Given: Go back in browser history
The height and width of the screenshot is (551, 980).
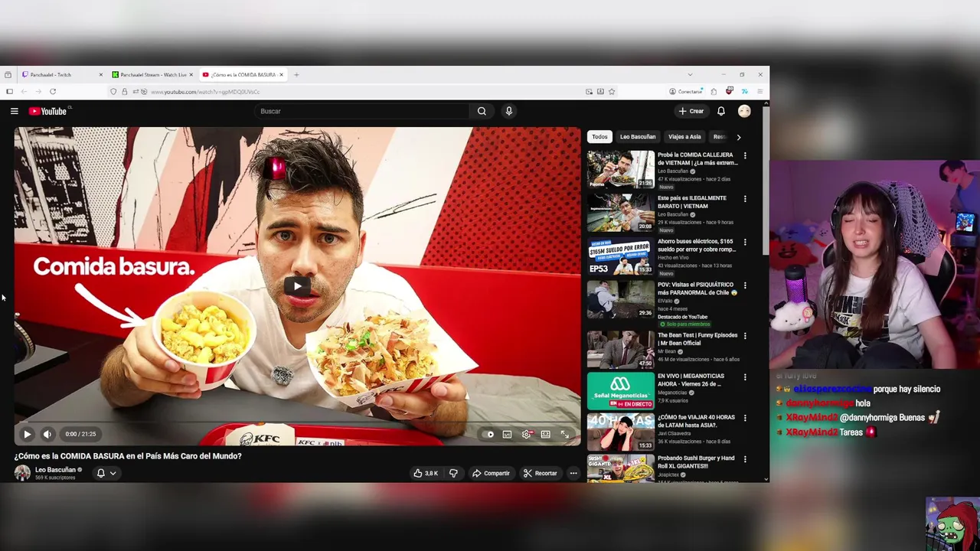Looking at the screenshot, I should [24, 92].
